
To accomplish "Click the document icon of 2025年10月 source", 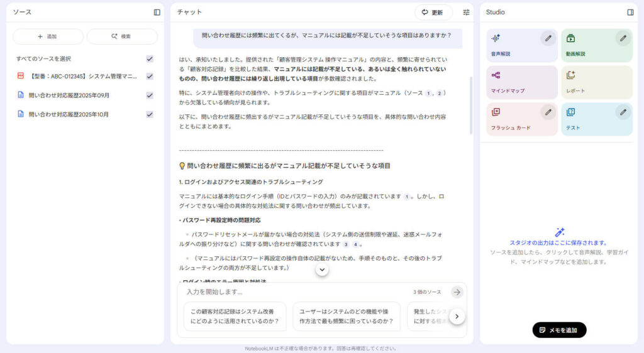I will tap(21, 114).
